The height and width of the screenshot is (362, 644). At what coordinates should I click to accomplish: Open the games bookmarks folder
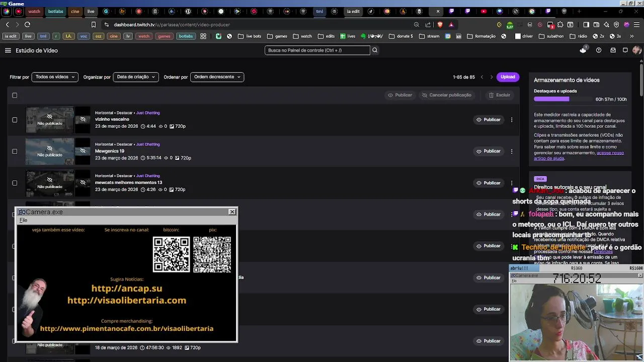point(277,36)
